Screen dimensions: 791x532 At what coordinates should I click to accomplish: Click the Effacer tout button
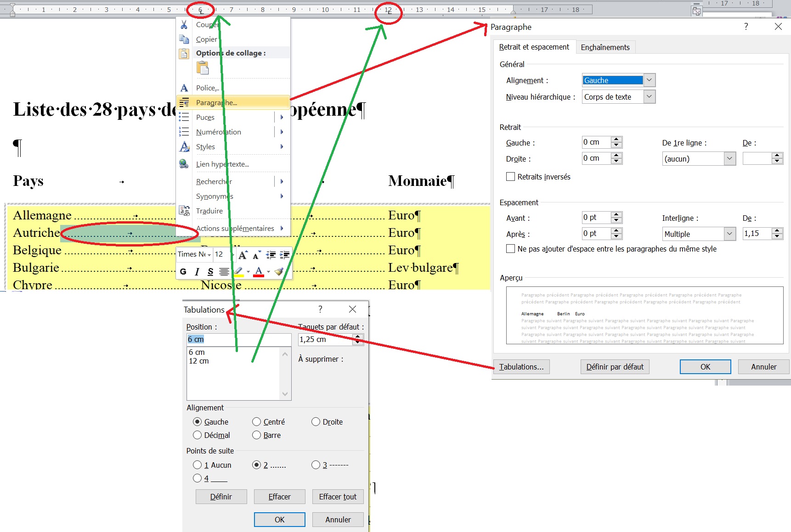[338, 497]
